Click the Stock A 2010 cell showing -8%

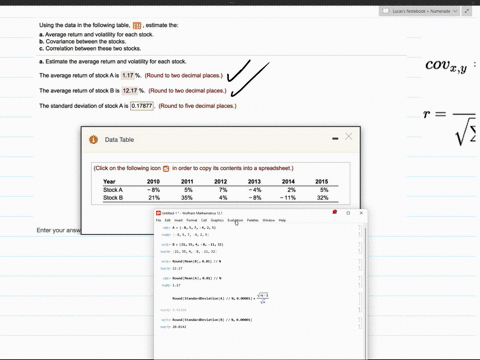click(x=154, y=190)
